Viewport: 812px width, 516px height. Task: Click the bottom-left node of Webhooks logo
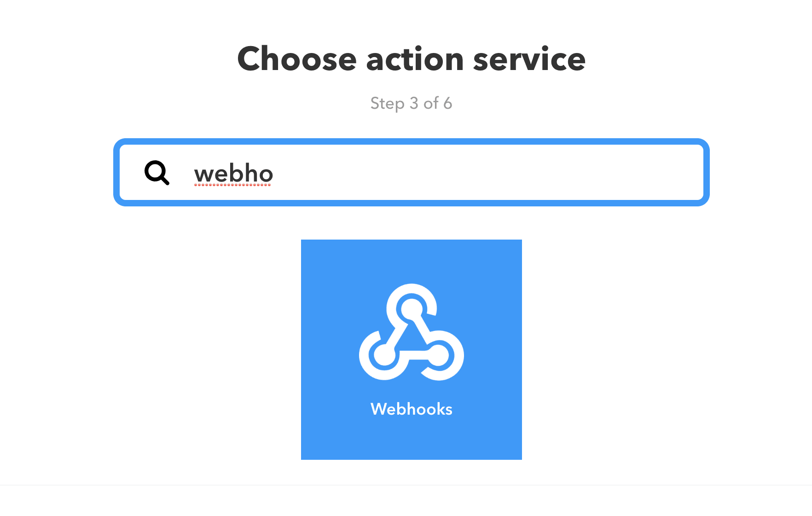(383, 355)
